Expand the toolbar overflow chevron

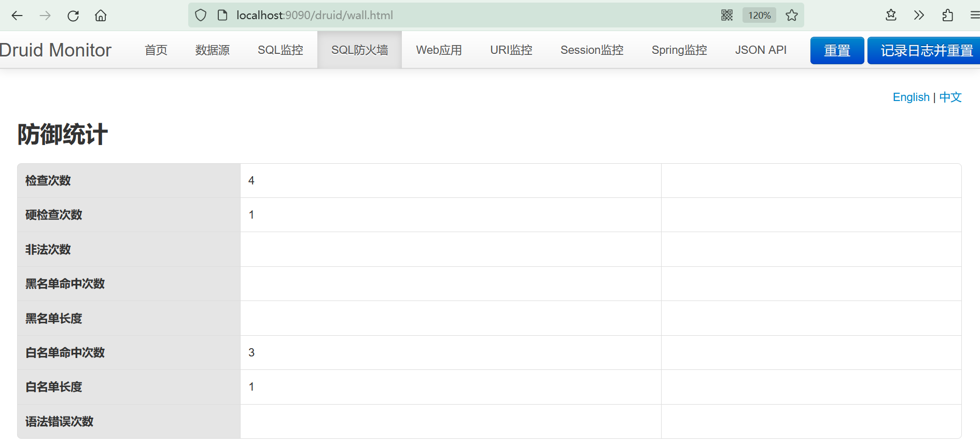pos(919,16)
